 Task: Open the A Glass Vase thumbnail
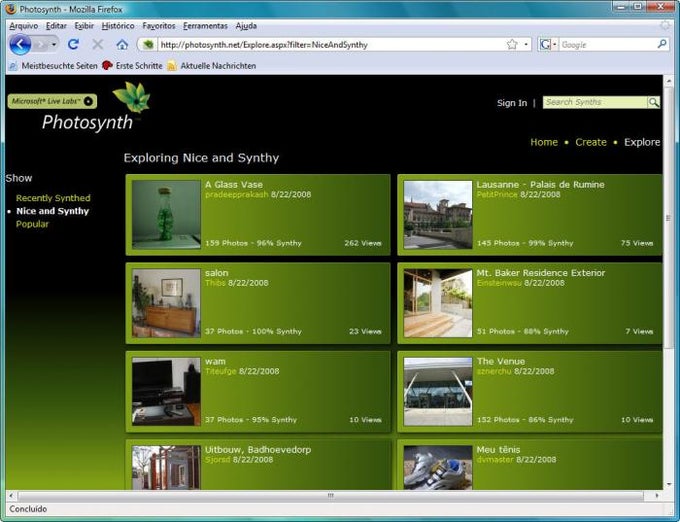166,215
